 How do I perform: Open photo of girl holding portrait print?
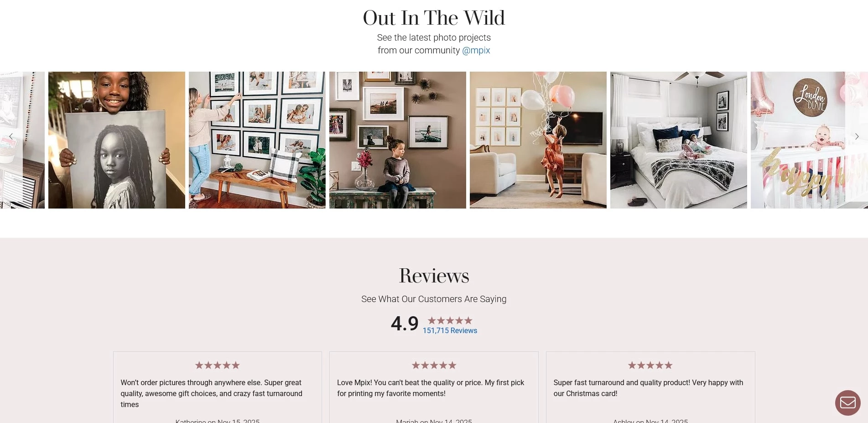[117, 140]
